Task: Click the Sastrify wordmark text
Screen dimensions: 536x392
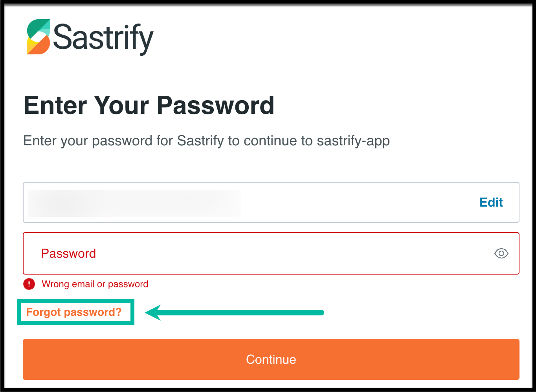Action: (103, 38)
